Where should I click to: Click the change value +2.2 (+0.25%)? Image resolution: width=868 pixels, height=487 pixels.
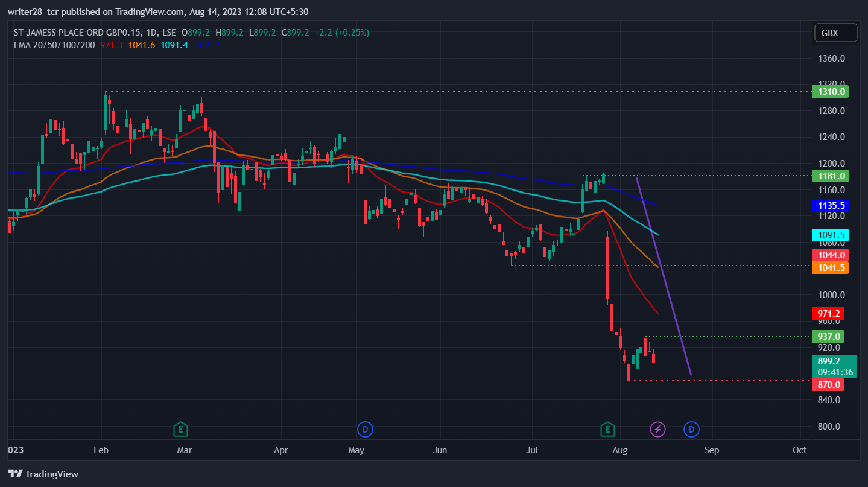point(341,33)
